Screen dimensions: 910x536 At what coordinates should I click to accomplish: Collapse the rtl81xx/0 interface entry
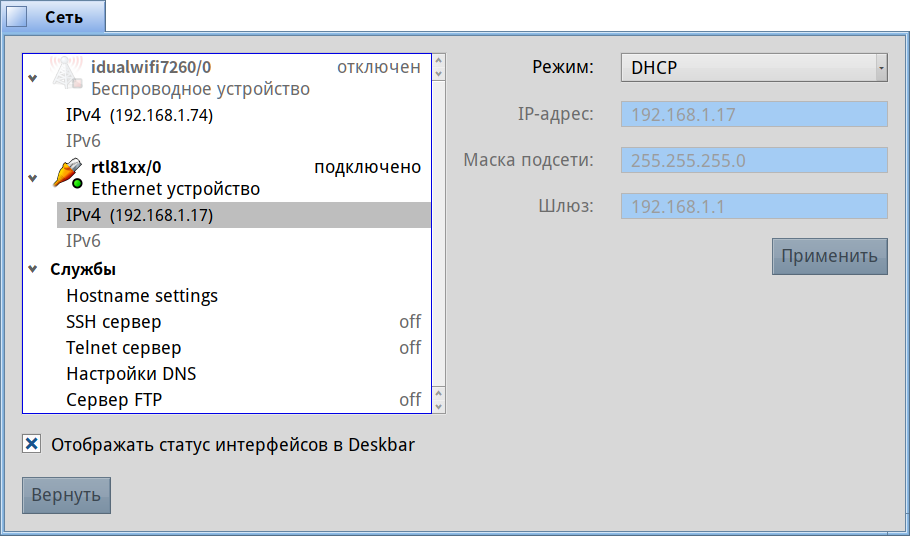tap(33, 178)
